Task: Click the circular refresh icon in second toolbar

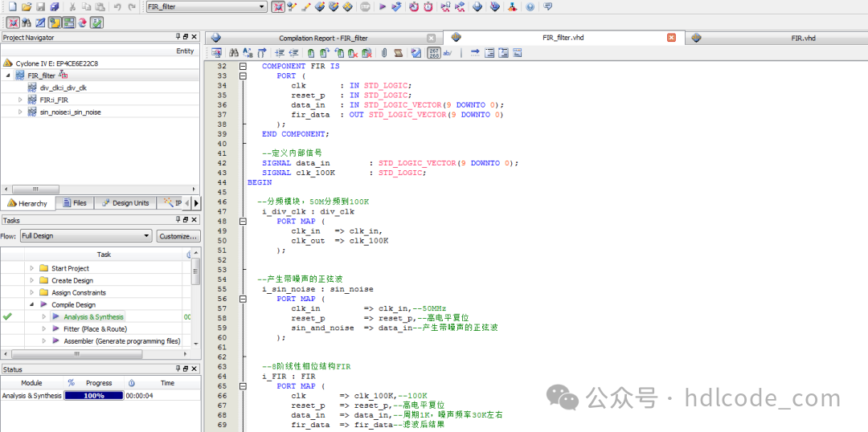Action: tap(83, 22)
